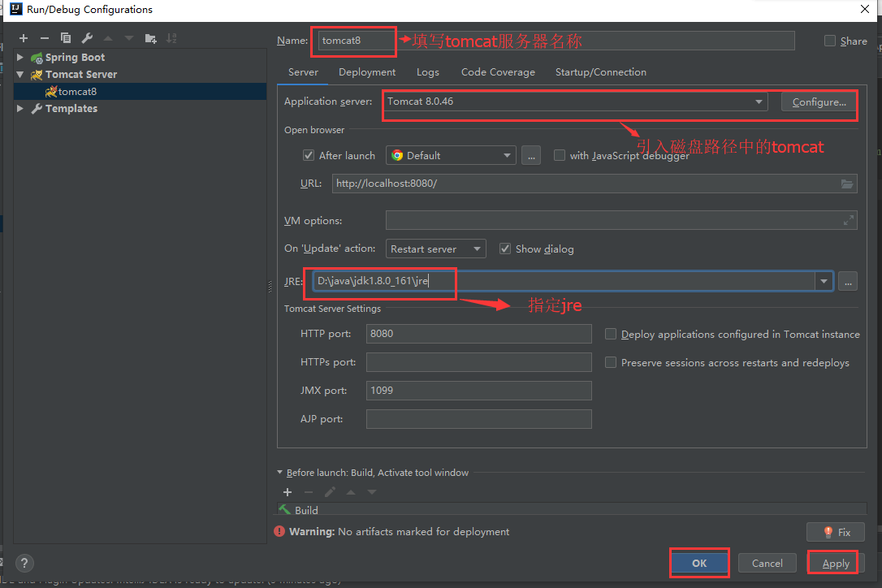The image size is (882, 588).
Task: Click the HTTP port field
Action: coord(478,334)
